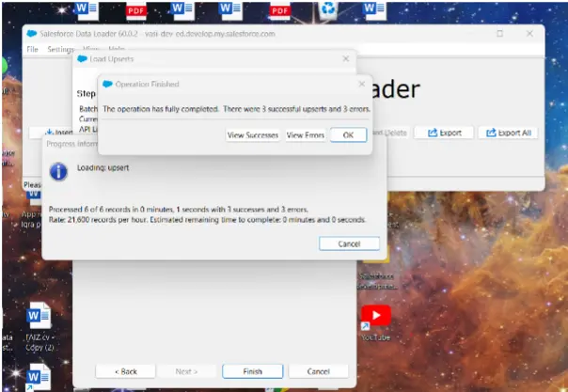568x392 pixels.
Task: Click the Salesforce icon in Operation Finished title
Action: [107, 84]
